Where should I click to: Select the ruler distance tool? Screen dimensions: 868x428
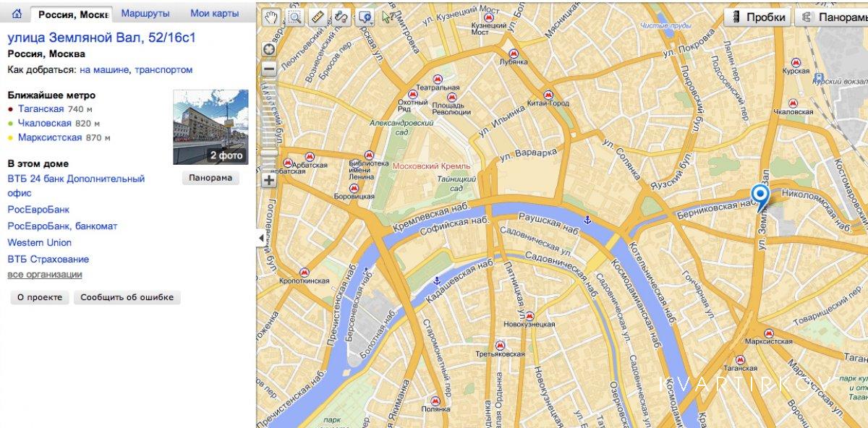click(317, 17)
